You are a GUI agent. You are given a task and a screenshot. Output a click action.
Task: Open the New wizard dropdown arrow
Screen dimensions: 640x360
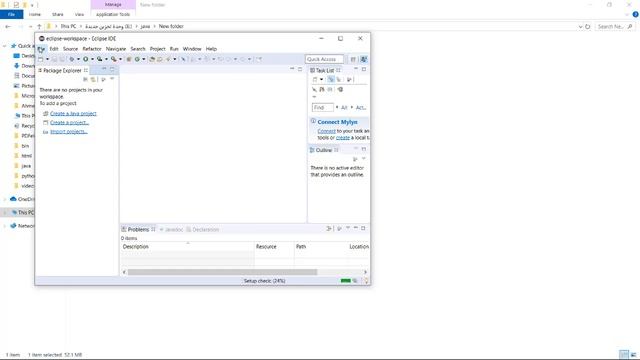[48, 59]
